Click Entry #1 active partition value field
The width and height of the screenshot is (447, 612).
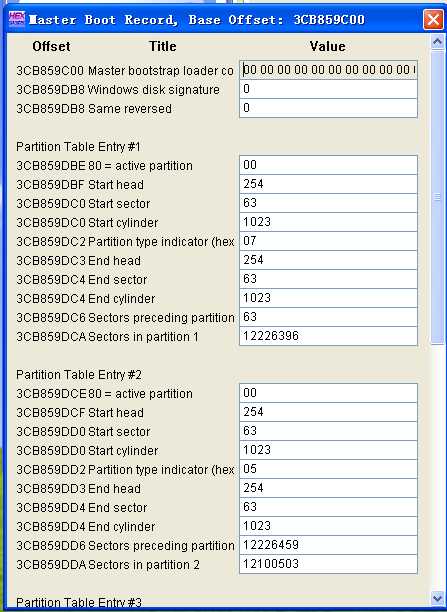[x=328, y=165]
